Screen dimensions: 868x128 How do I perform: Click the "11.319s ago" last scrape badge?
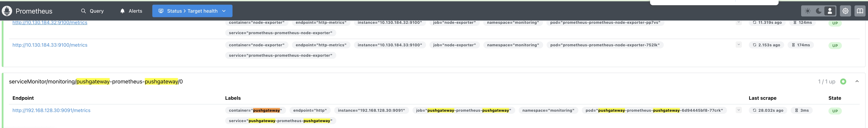pyautogui.click(x=767, y=22)
